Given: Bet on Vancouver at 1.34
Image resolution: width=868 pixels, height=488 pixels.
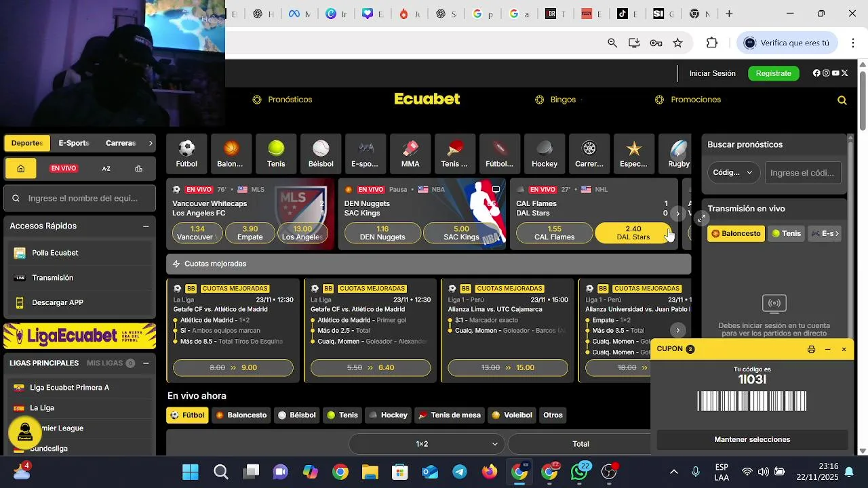Looking at the screenshot, I should pos(197,233).
